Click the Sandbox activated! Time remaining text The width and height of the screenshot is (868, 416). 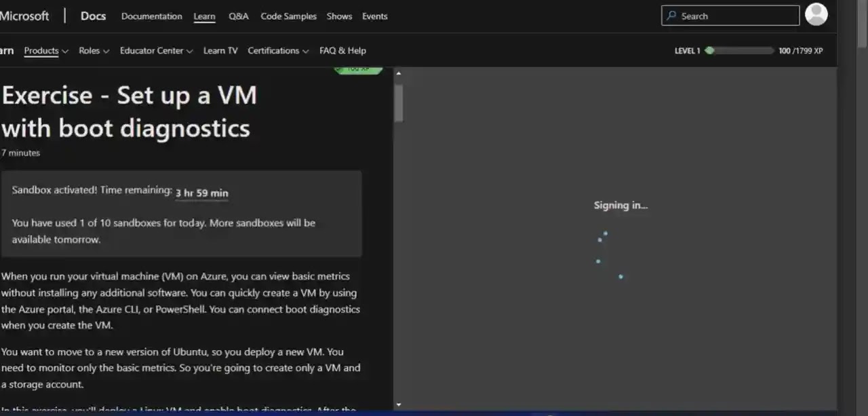[92, 190]
